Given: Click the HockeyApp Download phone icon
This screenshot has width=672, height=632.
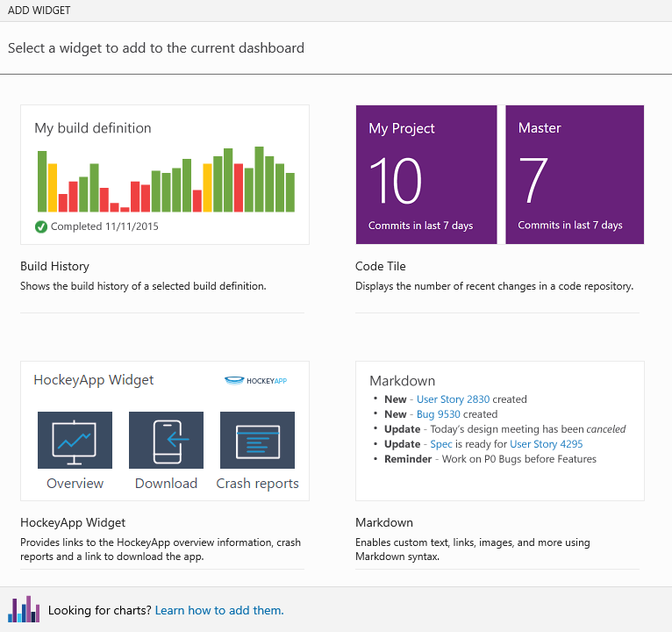Looking at the screenshot, I should [x=167, y=440].
